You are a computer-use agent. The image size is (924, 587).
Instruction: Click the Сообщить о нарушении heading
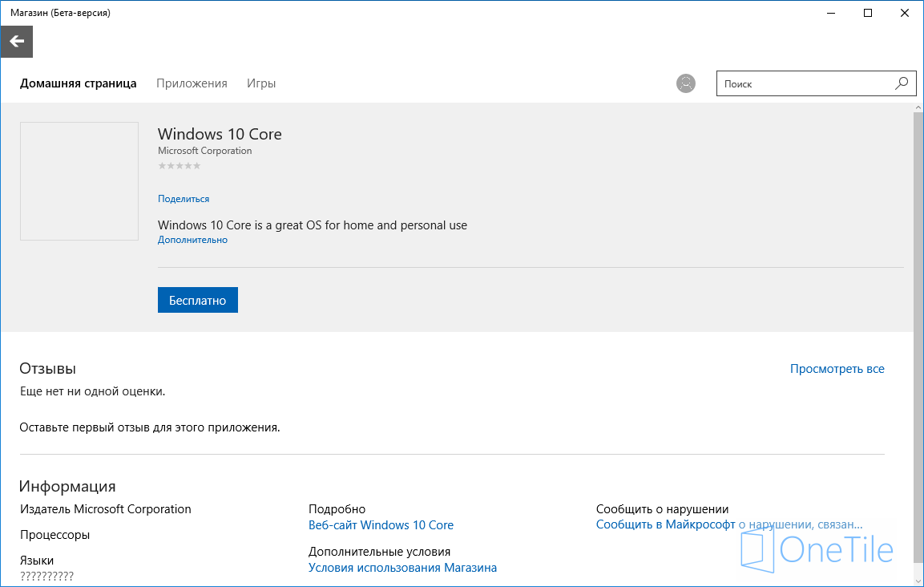pos(663,509)
